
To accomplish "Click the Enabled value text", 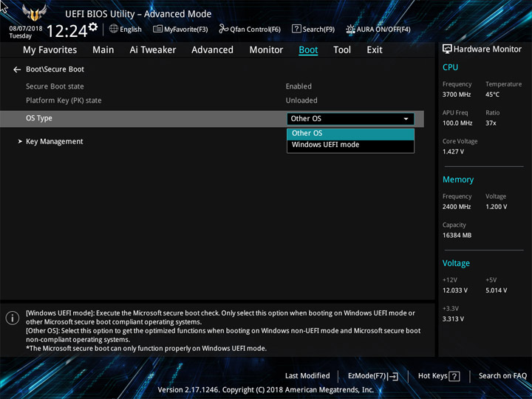I will pos(299,86).
